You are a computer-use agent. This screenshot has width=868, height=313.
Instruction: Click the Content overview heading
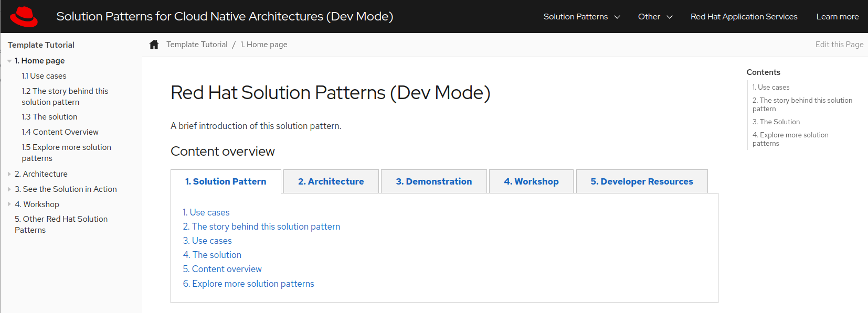pos(223,152)
